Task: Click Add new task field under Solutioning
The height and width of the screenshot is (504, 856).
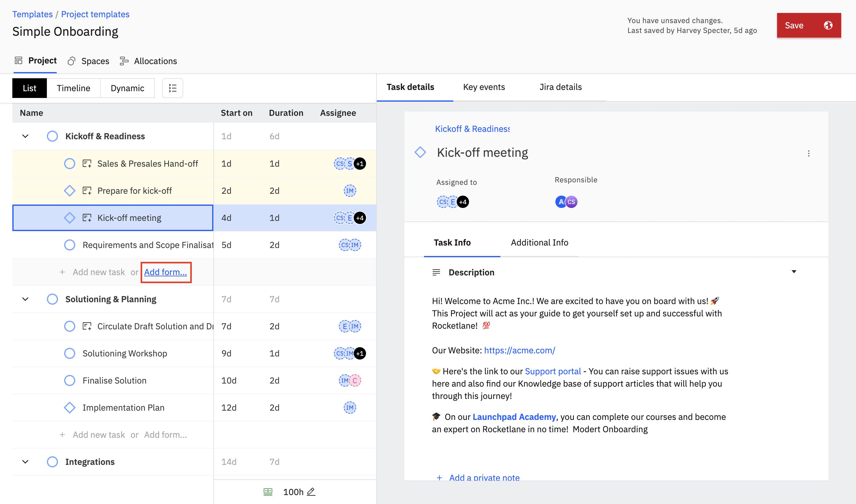Action: (99, 435)
